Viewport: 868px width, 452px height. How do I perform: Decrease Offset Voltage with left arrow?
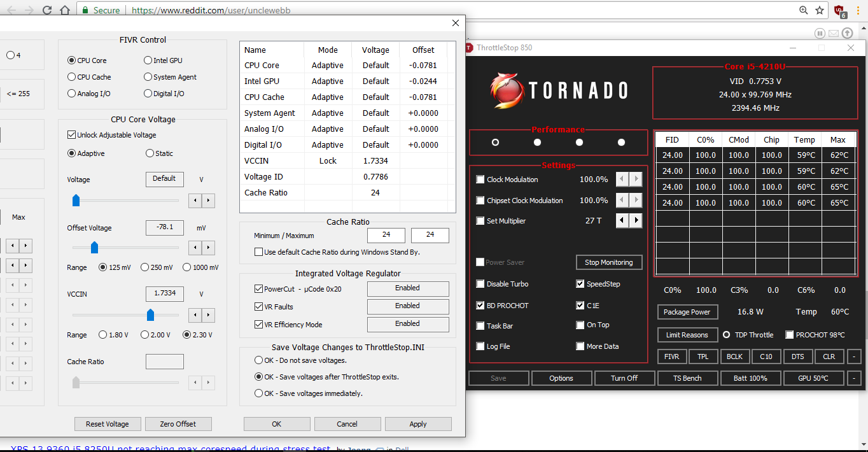195,248
